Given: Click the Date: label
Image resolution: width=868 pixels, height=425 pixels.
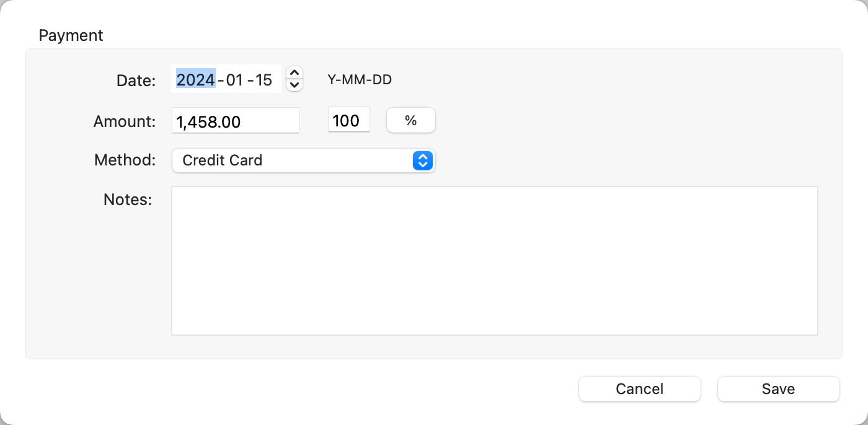Looking at the screenshot, I should [136, 81].
